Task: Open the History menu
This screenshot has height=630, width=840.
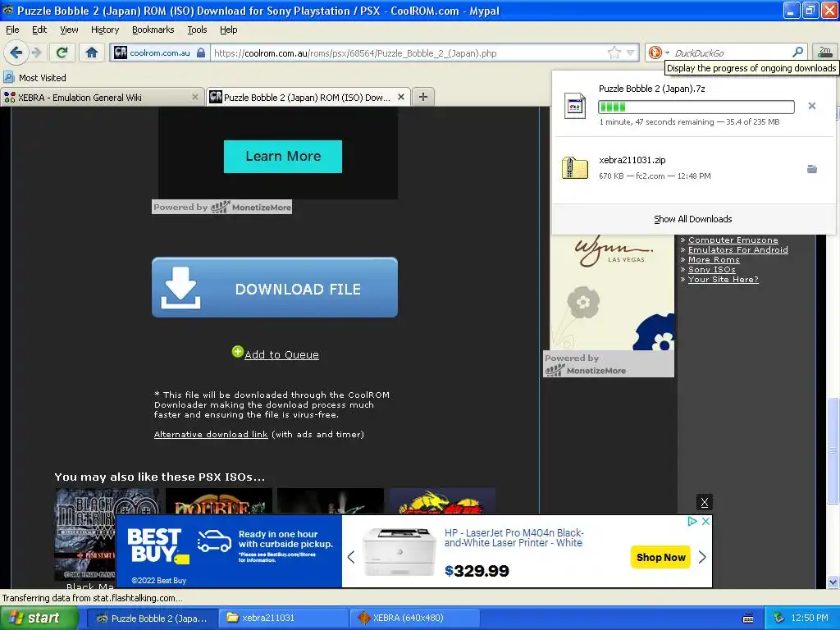Action: [105, 30]
